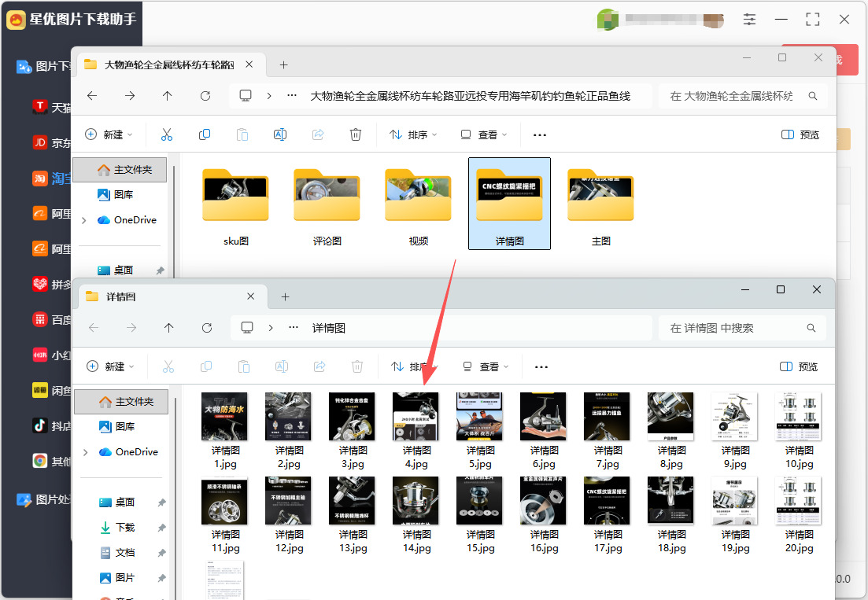This screenshot has height=600, width=868.
Task: Toggle the 预览 preview pane in upper window
Action: pyautogui.click(x=800, y=134)
